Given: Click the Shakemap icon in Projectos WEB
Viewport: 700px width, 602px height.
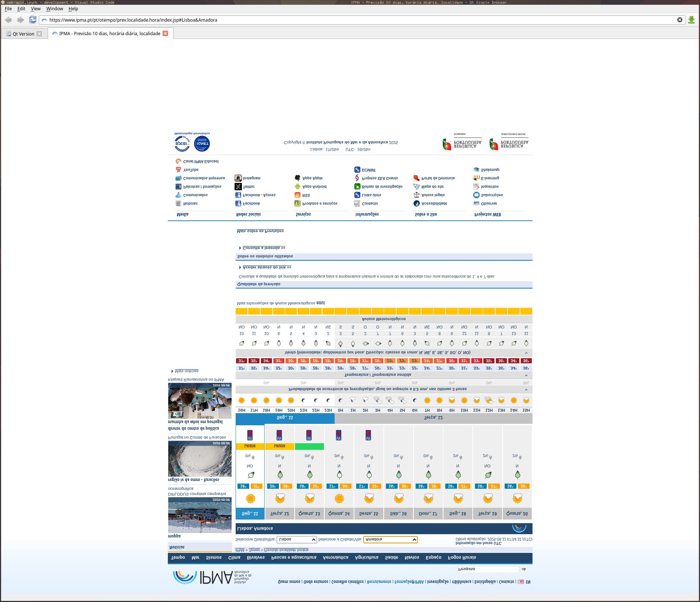Looking at the screenshot, I should [x=476, y=169].
